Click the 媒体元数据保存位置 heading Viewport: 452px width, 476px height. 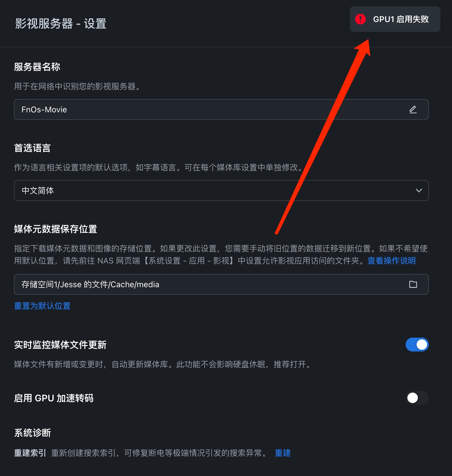(56, 229)
